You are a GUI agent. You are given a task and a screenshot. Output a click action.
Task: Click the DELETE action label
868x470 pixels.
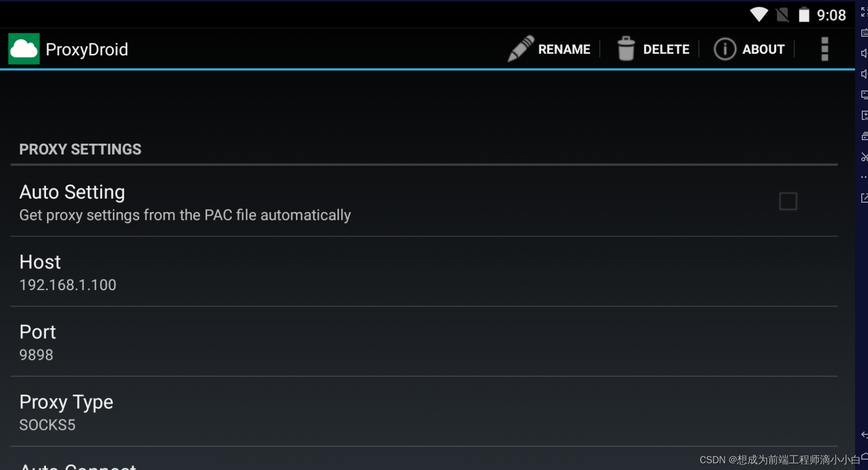(x=666, y=49)
